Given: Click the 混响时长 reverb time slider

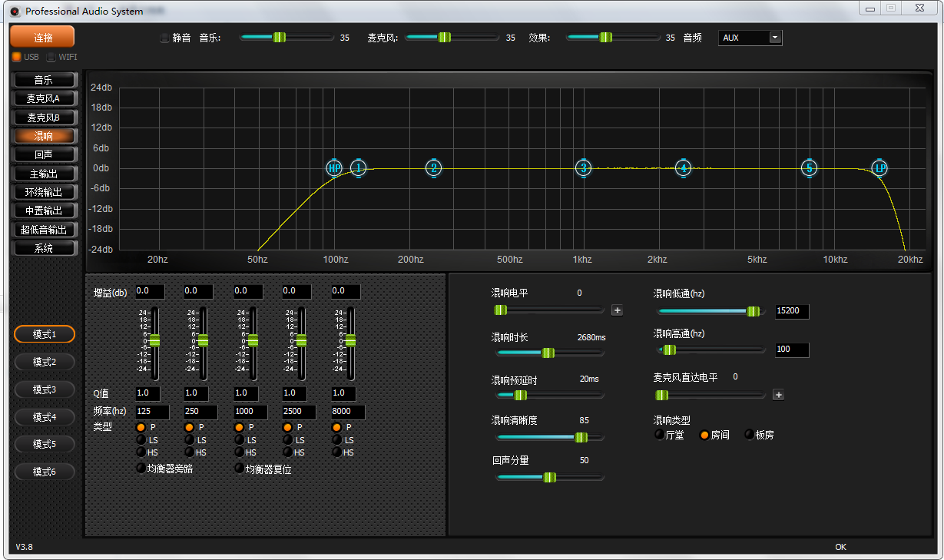Looking at the screenshot, I should pyautogui.click(x=550, y=353).
